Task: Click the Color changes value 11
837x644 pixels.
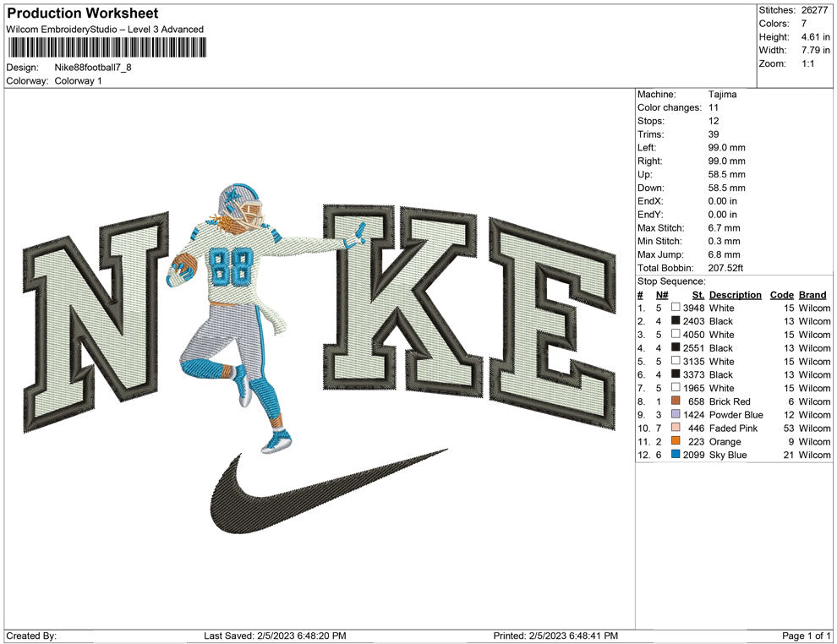Action: pos(714,107)
